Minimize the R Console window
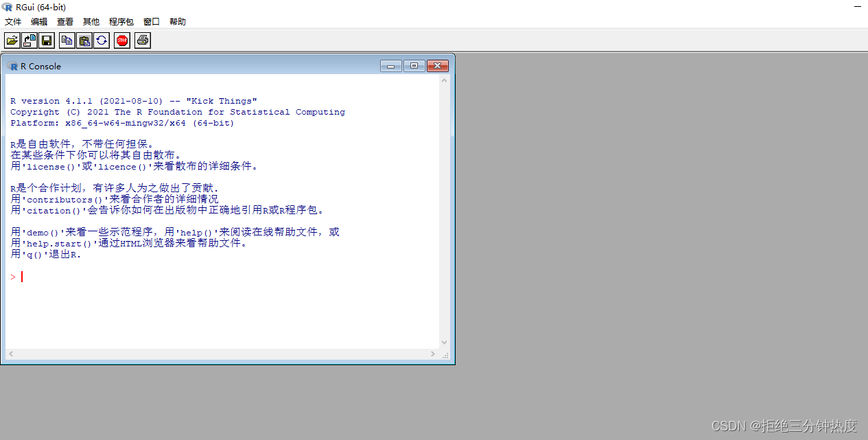The height and width of the screenshot is (440, 868). pos(391,66)
